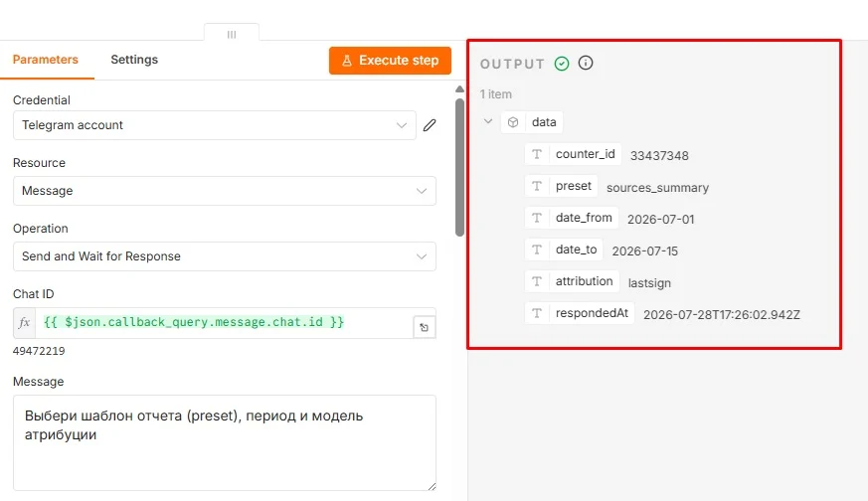868x501 pixels.
Task: Click the message textarea resize grip
Action: tap(432, 486)
